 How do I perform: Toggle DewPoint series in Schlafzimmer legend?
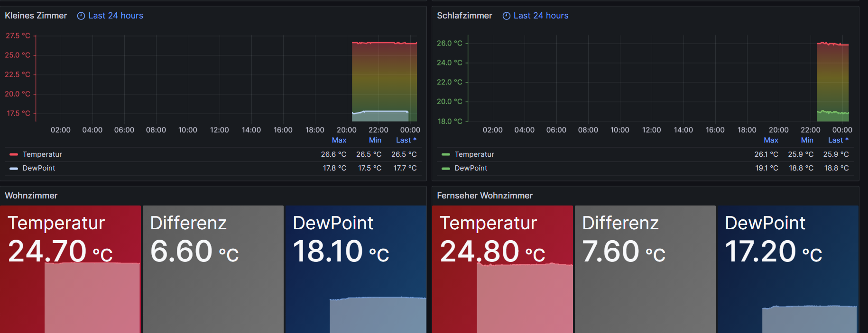471,168
